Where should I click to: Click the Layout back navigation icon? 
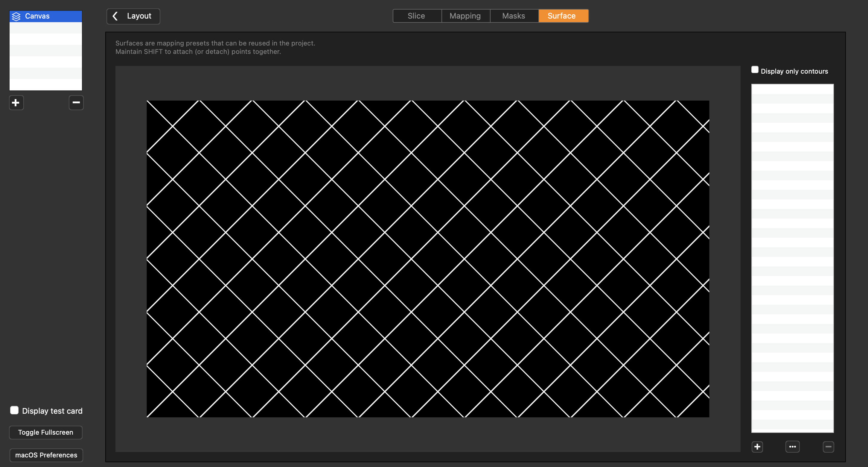click(x=115, y=16)
